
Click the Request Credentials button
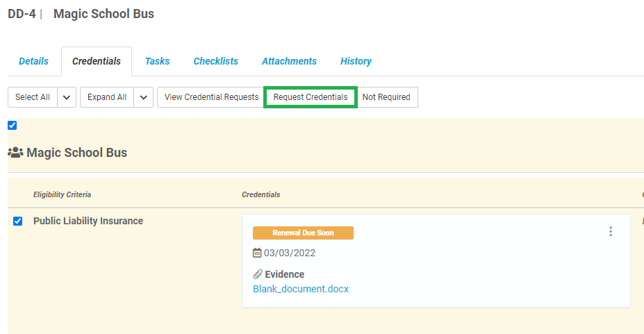click(311, 97)
